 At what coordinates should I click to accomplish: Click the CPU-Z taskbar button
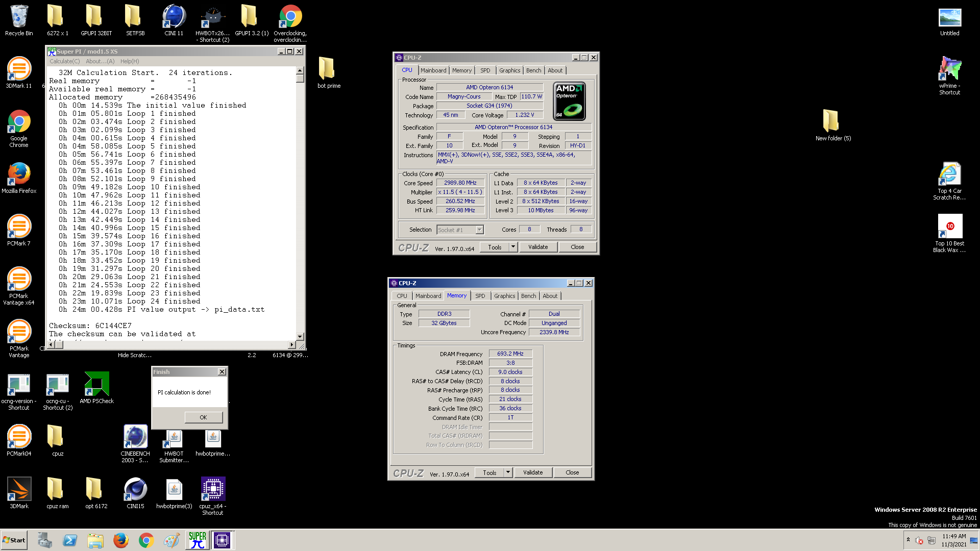tap(222, 540)
